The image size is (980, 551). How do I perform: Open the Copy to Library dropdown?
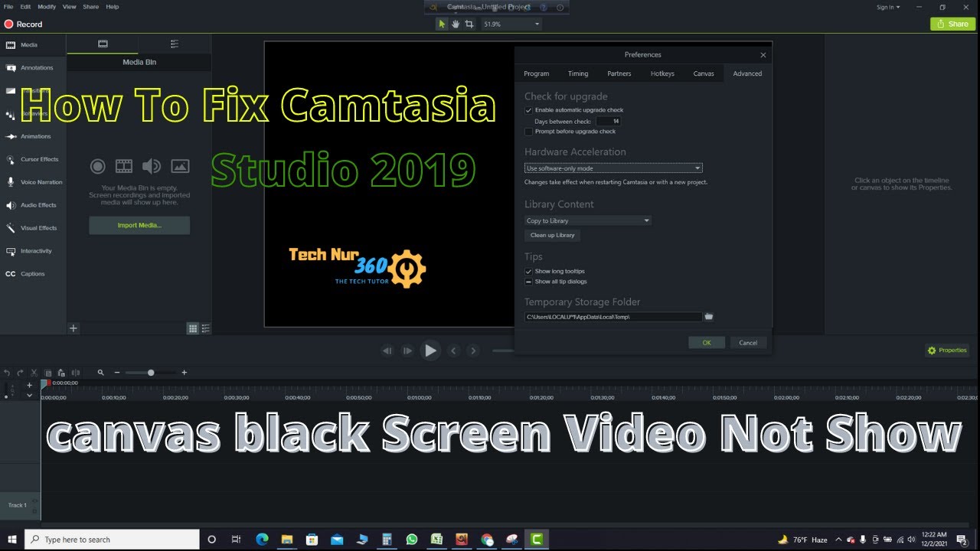click(x=588, y=220)
